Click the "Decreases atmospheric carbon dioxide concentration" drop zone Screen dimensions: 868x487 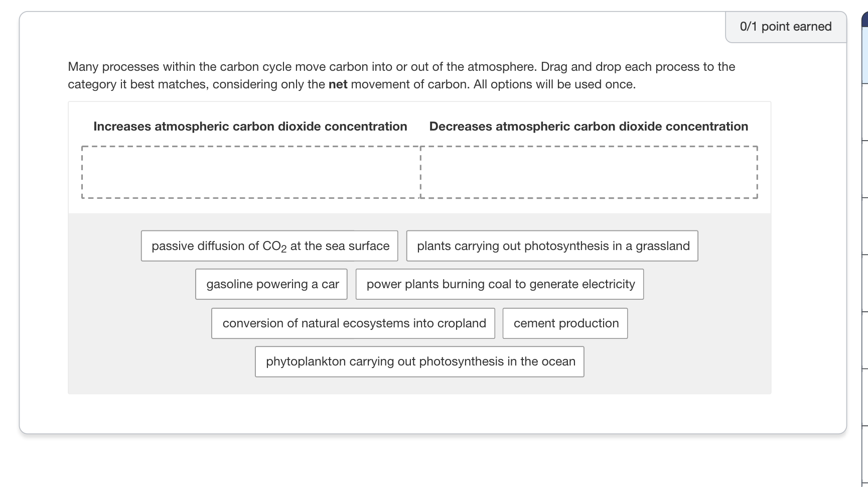tap(589, 172)
